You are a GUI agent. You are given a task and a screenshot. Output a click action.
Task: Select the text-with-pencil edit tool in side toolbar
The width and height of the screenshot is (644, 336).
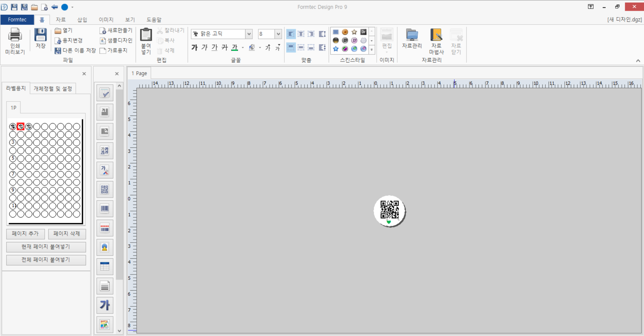105,170
